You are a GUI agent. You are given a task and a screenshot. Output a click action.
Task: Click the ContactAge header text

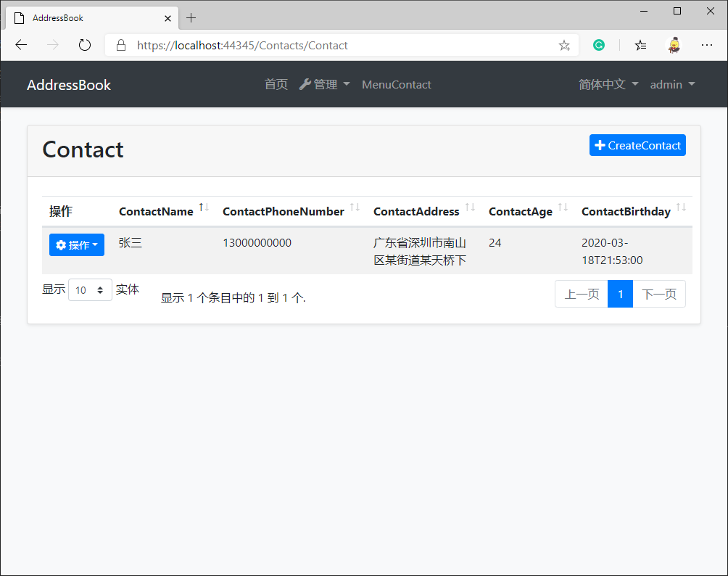point(521,211)
